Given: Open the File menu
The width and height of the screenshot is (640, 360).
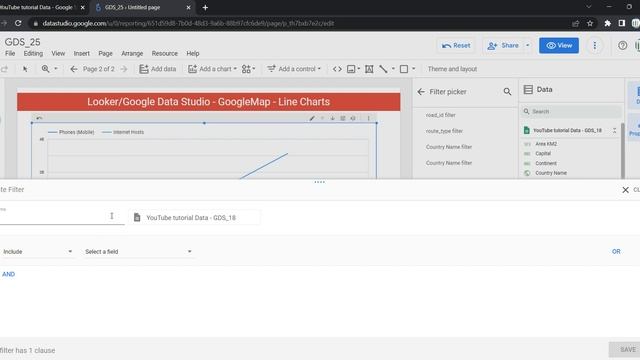Looking at the screenshot, I should click(x=10, y=53).
